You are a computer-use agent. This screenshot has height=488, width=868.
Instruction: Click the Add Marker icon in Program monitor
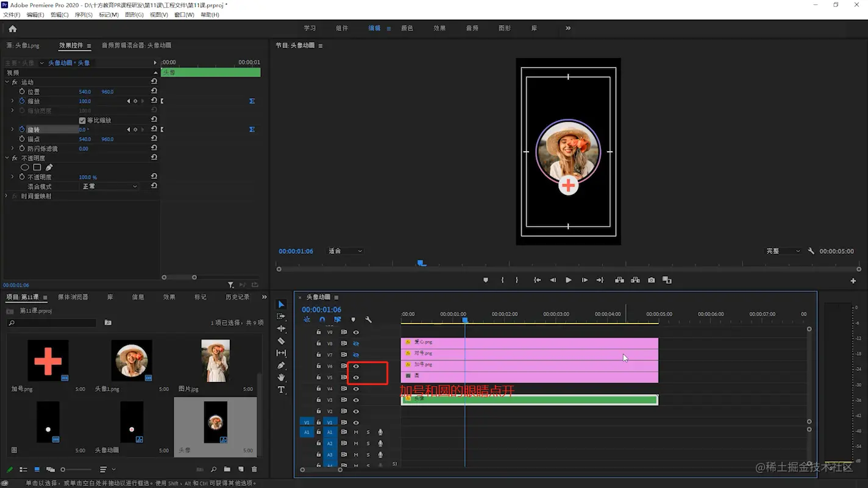click(x=486, y=280)
